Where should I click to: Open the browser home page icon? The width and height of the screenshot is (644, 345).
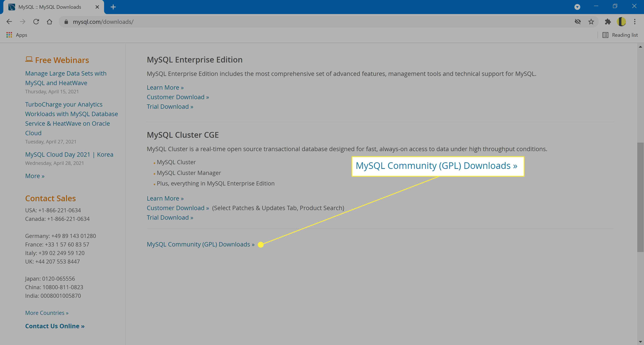click(49, 22)
